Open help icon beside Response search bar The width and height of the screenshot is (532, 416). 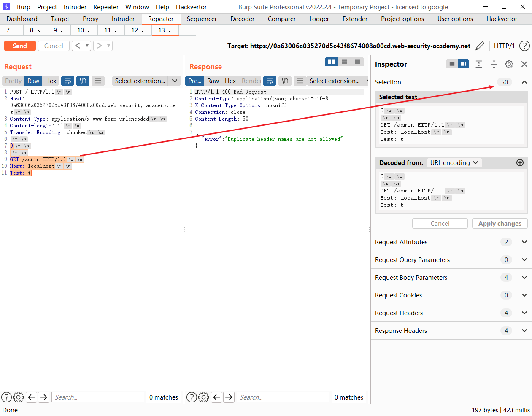[x=192, y=397]
